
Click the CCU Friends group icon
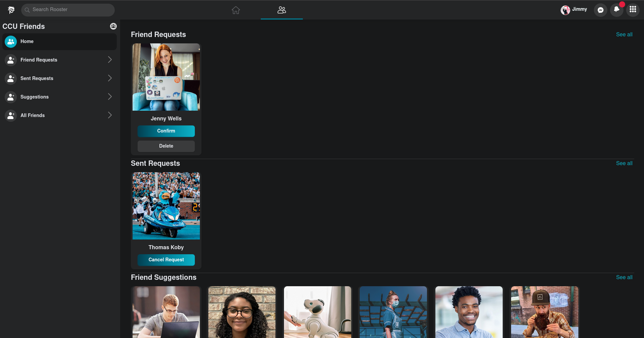113,26
